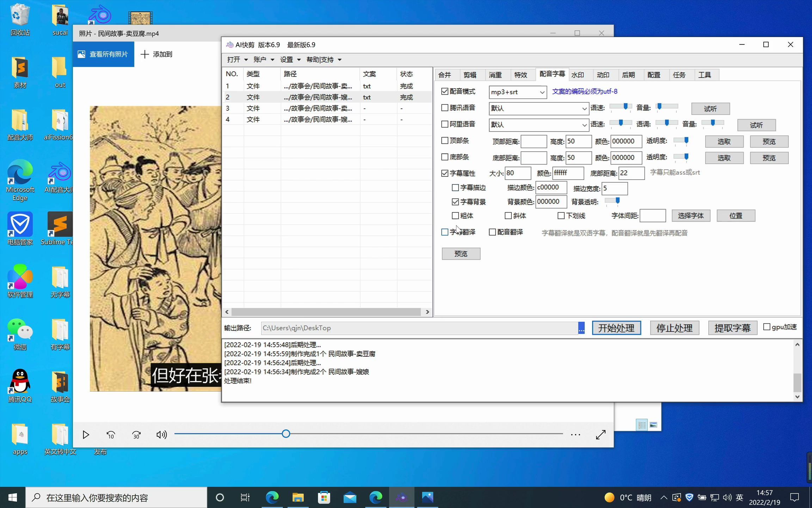Toggle the 字幕背景 checkbox
Viewport: 812px width, 508px height.
455,201
